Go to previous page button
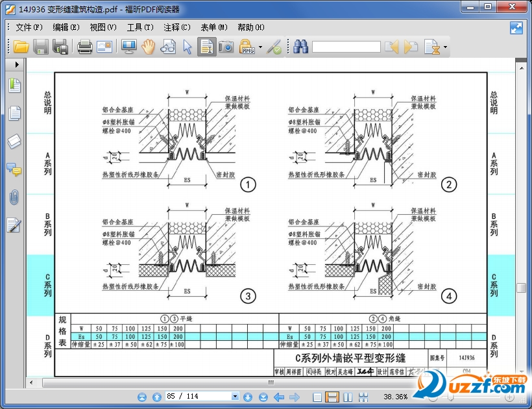Viewport: 532px width, 409px height. coord(157,397)
